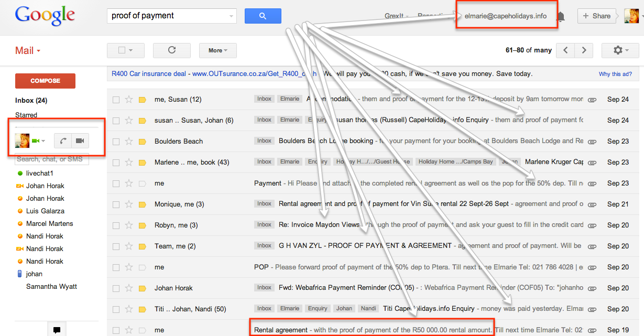Open the Starred folder
This screenshot has width=644, height=336.
(x=26, y=115)
